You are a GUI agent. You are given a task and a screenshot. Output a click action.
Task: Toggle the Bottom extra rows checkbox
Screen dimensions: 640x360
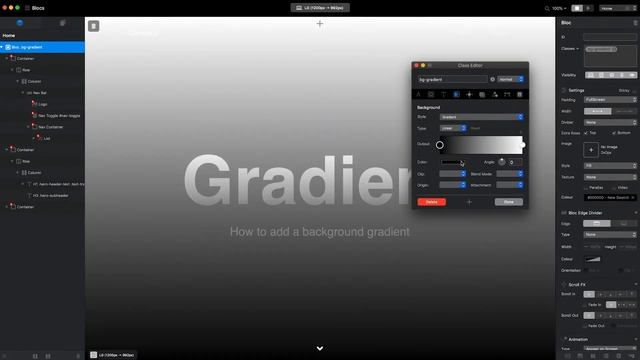point(613,133)
